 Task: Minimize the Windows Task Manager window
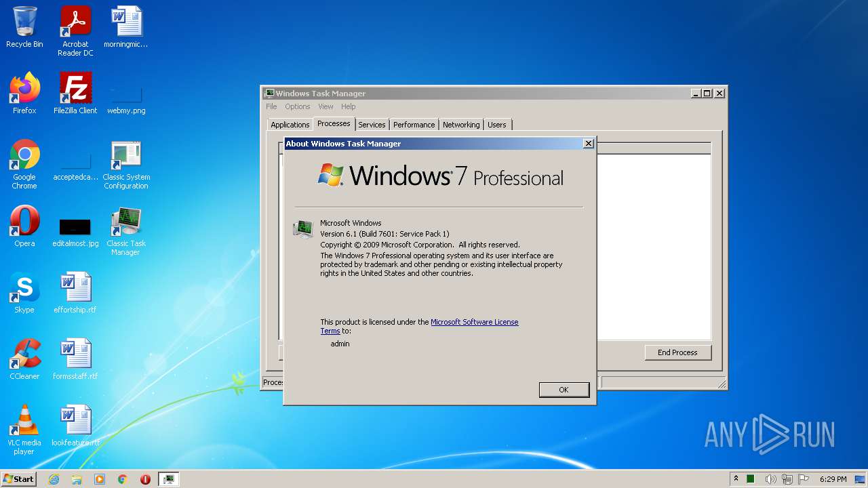click(x=696, y=94)
